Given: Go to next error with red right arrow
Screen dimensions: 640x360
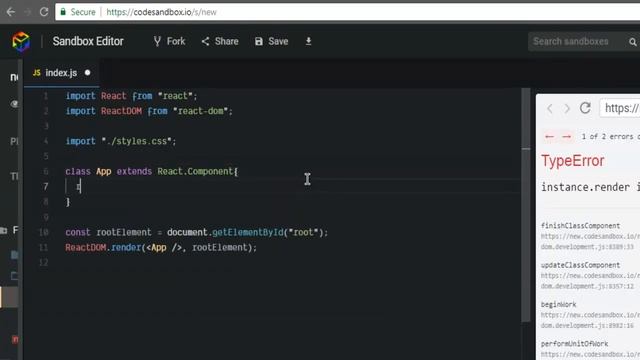Looking at the screenshot, I should point(567,136).
